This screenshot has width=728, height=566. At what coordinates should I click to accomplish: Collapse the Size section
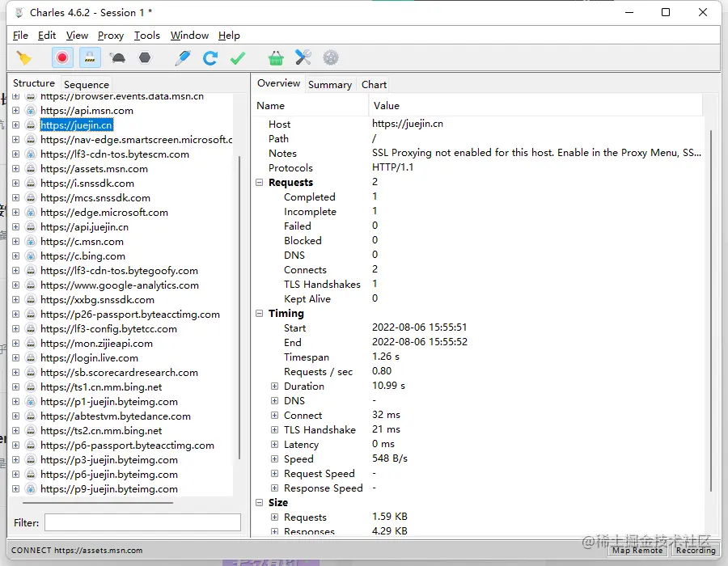tap(260, 502)
